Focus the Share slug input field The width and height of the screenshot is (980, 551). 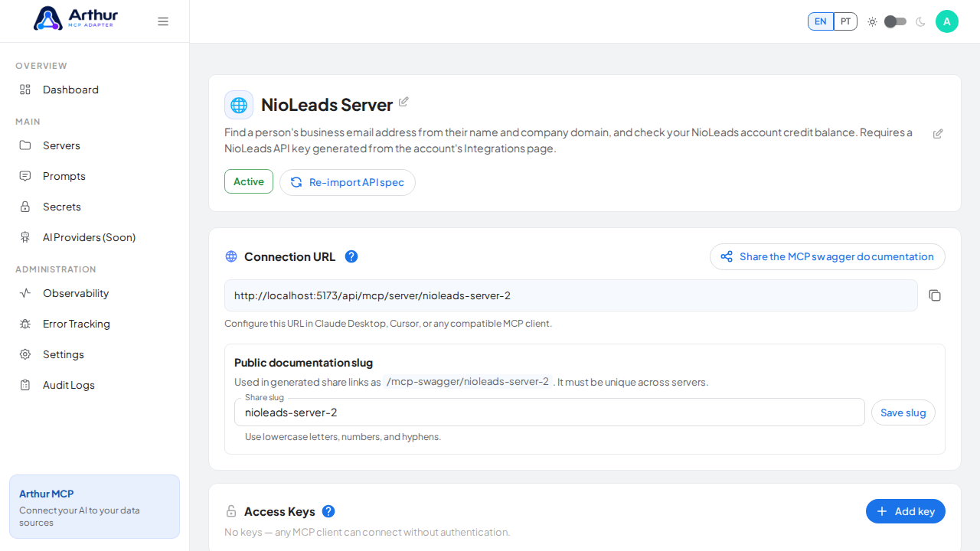(x=550, y=412)
